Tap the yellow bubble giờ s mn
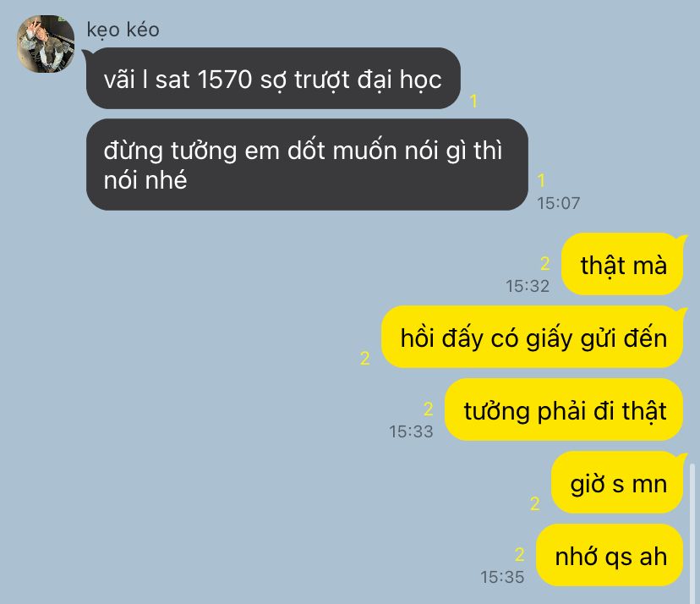Screen dimensions: 700x604 pos(618,482)
